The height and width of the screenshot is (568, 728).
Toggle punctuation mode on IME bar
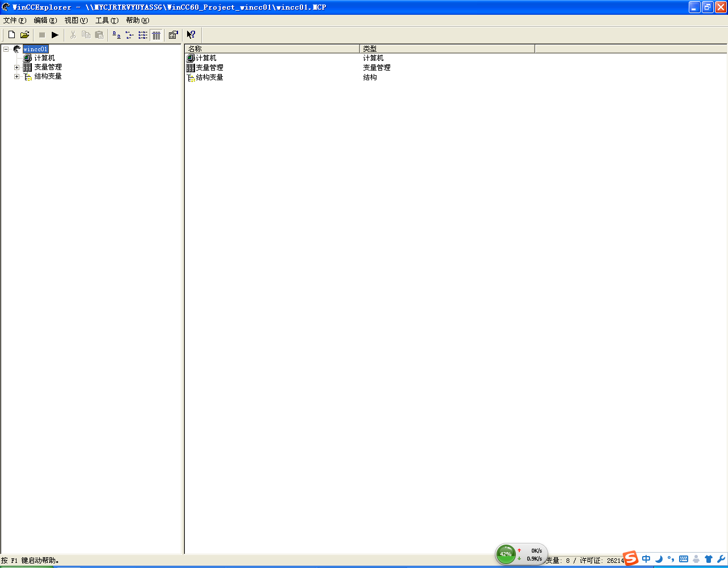[x=671, y=559]
